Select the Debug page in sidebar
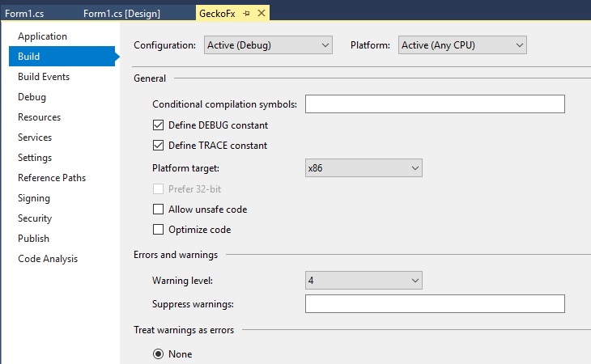 32,97
